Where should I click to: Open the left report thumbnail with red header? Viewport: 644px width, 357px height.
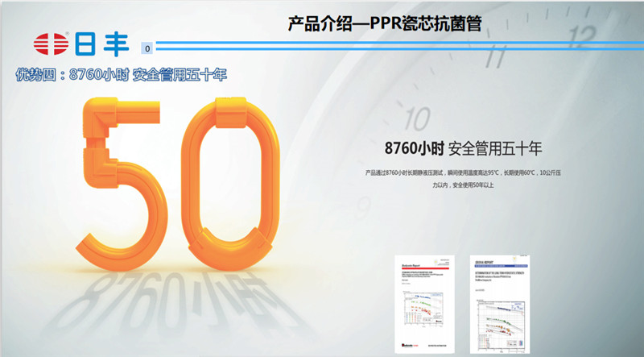[424, 303]
